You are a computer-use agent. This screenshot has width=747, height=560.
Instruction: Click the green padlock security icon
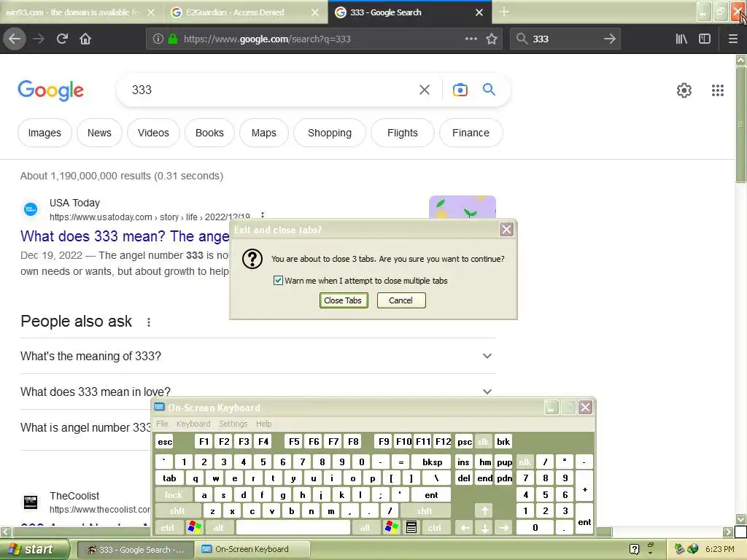point(173,39)
